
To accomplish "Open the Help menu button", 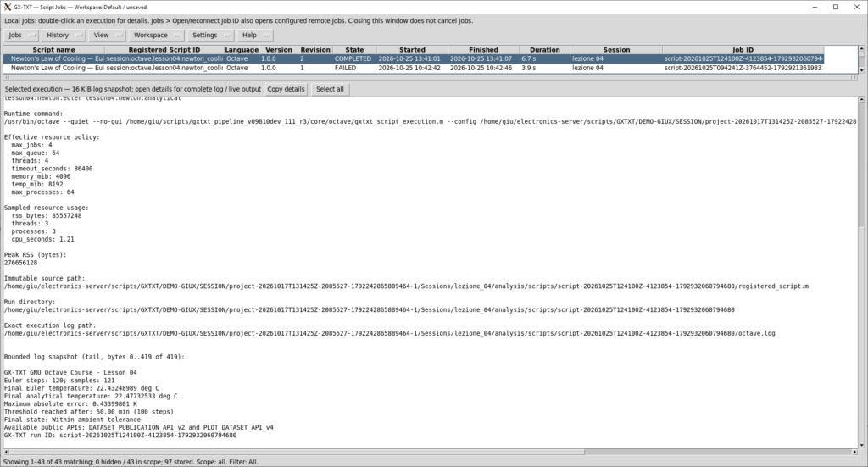I will 254,35.
